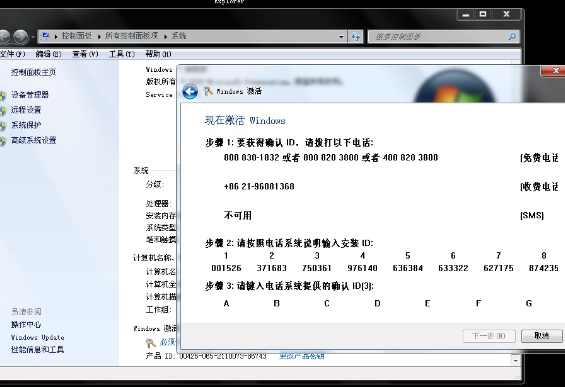The width and height of the screenshot is (565, 387).
Task: Open 远程设置 from the sidebar
Action: (x=26, y=110)
